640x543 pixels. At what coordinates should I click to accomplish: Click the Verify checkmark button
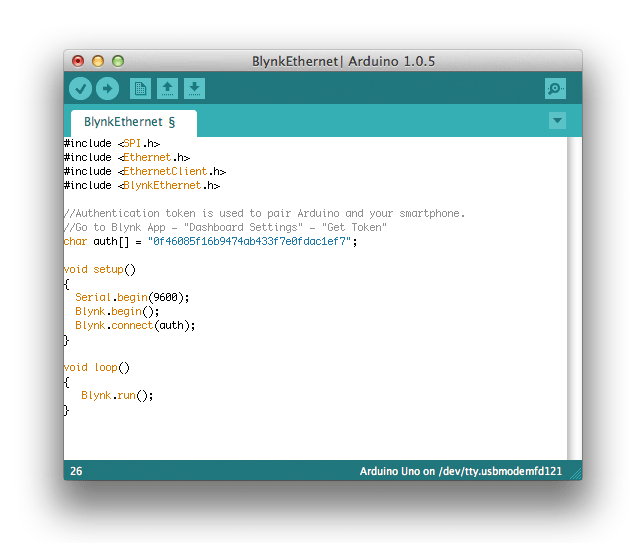pyautogui.click(x=80, y=89)
